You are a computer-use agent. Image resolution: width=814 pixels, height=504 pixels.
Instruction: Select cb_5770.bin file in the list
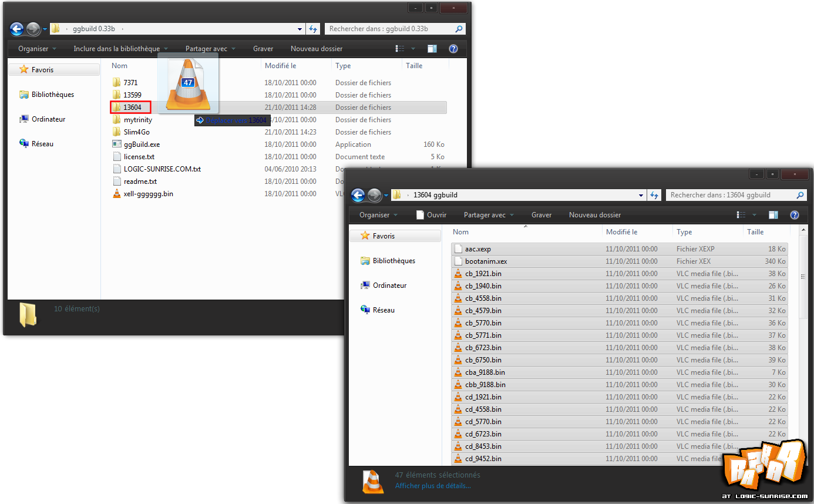click(x=483, y=323)
